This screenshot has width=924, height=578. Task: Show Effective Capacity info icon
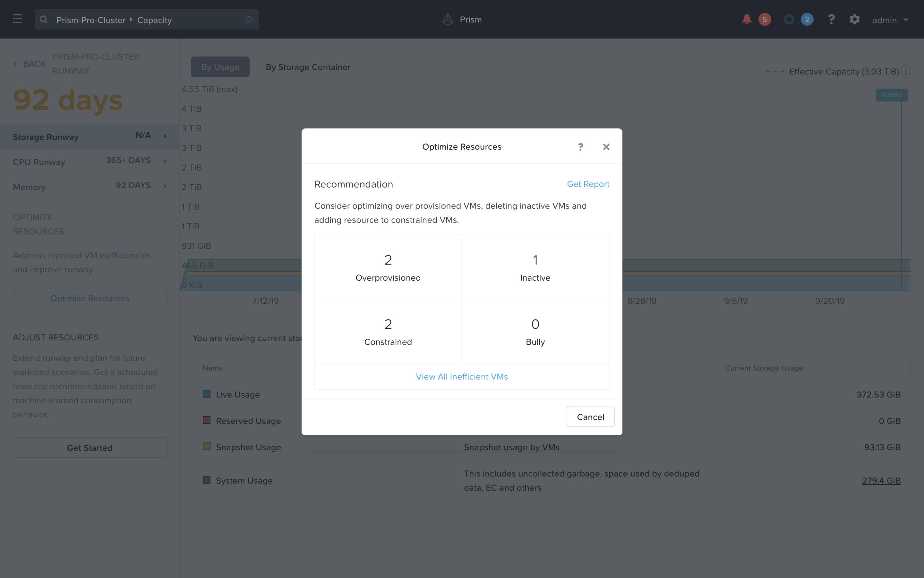point(906,72)
